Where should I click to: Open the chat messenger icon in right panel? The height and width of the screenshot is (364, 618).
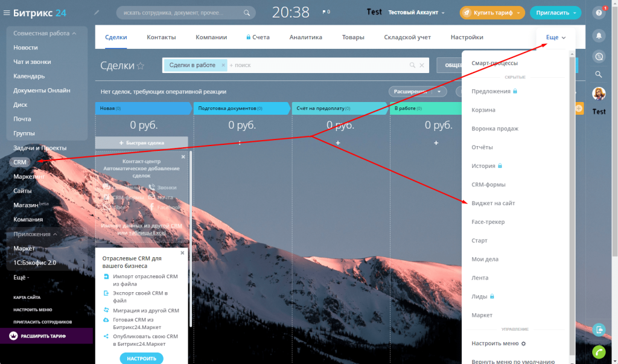pos(599,55)
